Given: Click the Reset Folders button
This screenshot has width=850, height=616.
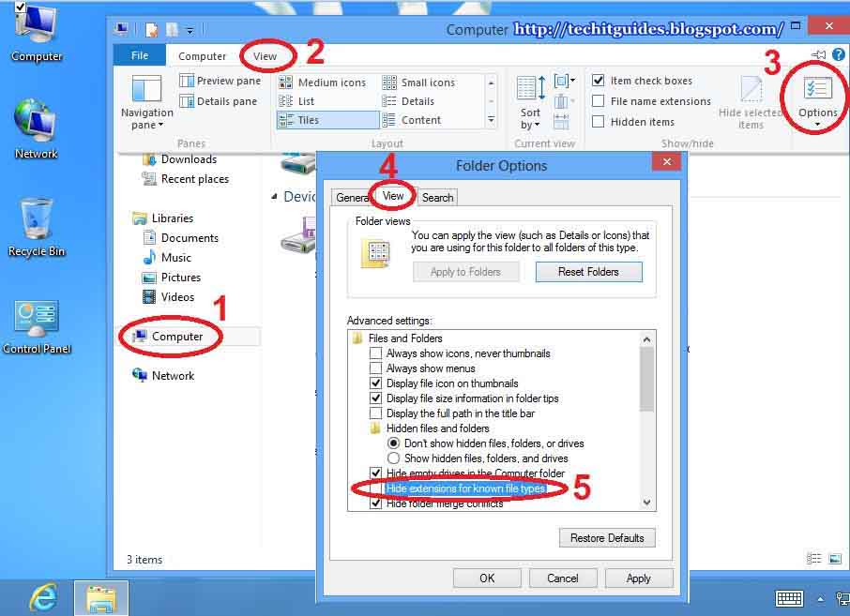Looking at the screenshot, I should coord(588,270).
